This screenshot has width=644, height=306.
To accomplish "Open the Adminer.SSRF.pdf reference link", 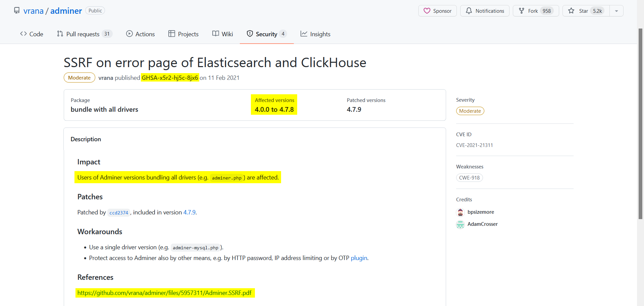I will tap(164, 293).
